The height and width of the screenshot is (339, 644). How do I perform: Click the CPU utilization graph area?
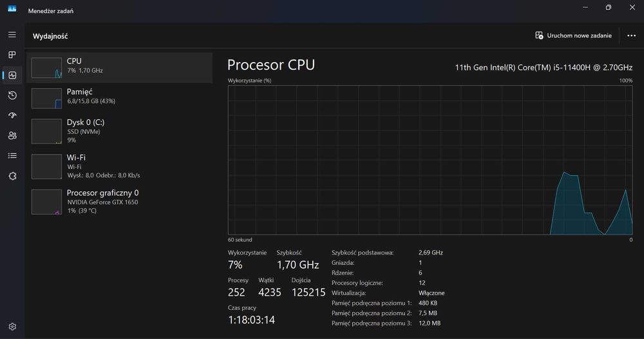click(430, 160)
